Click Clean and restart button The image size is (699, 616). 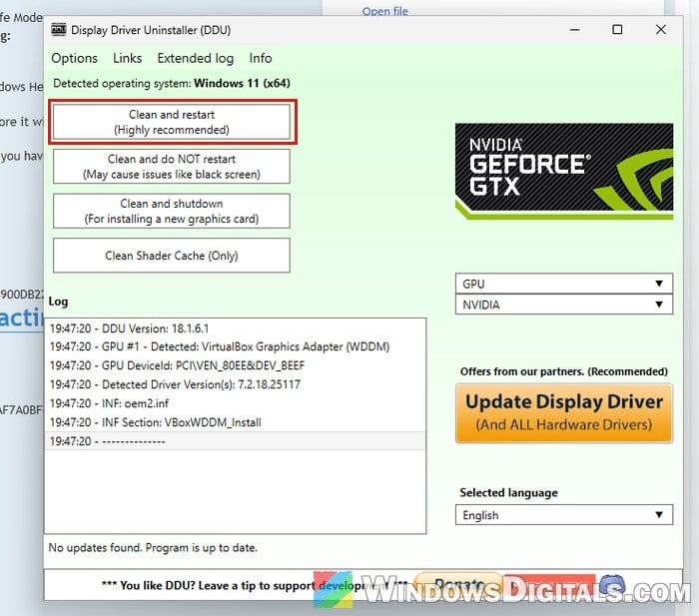[172, 122]
